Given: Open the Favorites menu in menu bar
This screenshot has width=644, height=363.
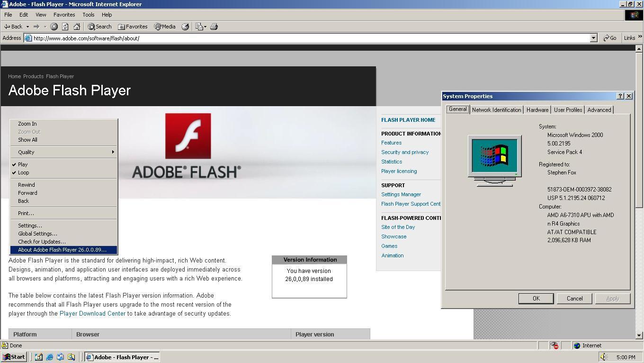Looking at the screenshot, I should coord(64,15).
